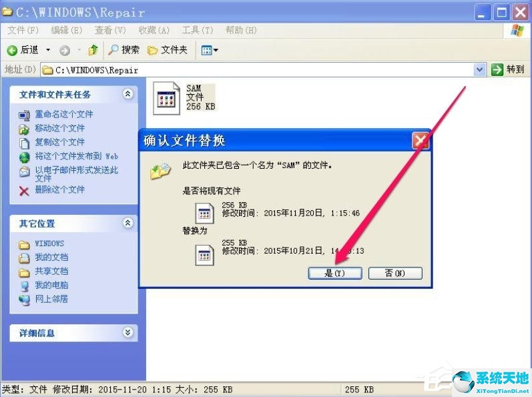This screenshot has width=532, height=397.
Task: Select the SAM file icon
Action: click(x=166, y=99)
